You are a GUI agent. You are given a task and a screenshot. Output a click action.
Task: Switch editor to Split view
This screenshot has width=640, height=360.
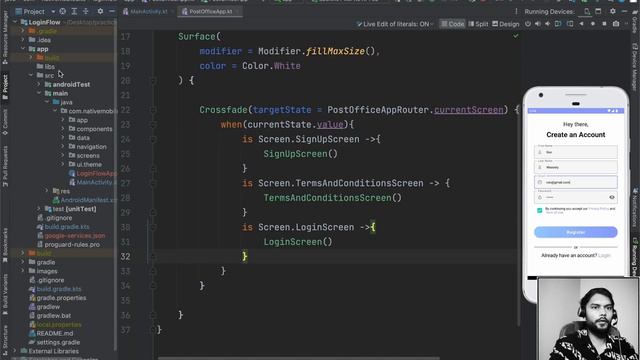[478, 24]
